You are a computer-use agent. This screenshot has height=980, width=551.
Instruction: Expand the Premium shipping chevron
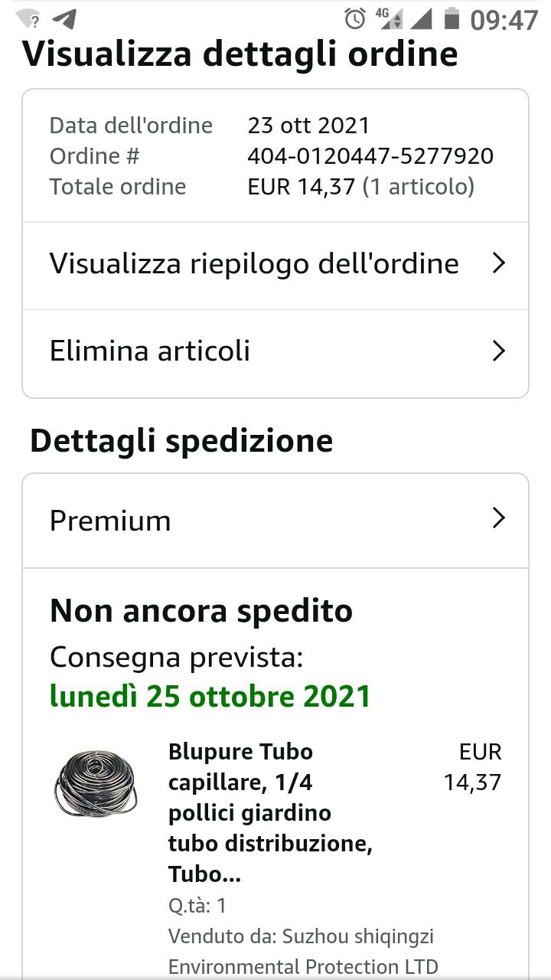click(x=498, y=519)
